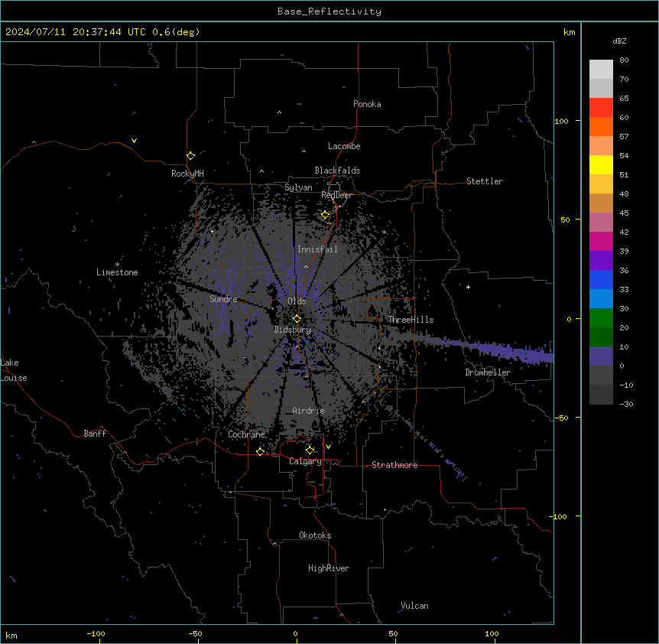This screenshot has height=644, width=659.
Task: Select the Sundre city label
Action: pos(223,299)
